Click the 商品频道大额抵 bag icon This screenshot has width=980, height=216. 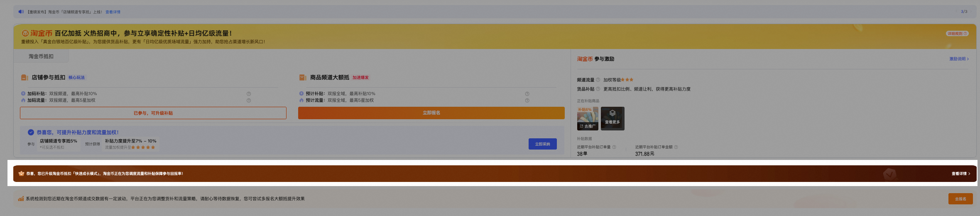coord(303,78)
